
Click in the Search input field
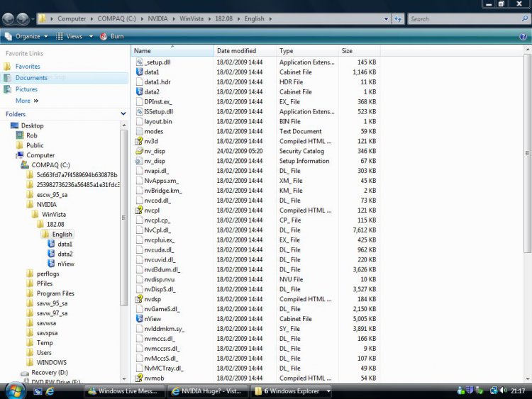click(465, 19)
